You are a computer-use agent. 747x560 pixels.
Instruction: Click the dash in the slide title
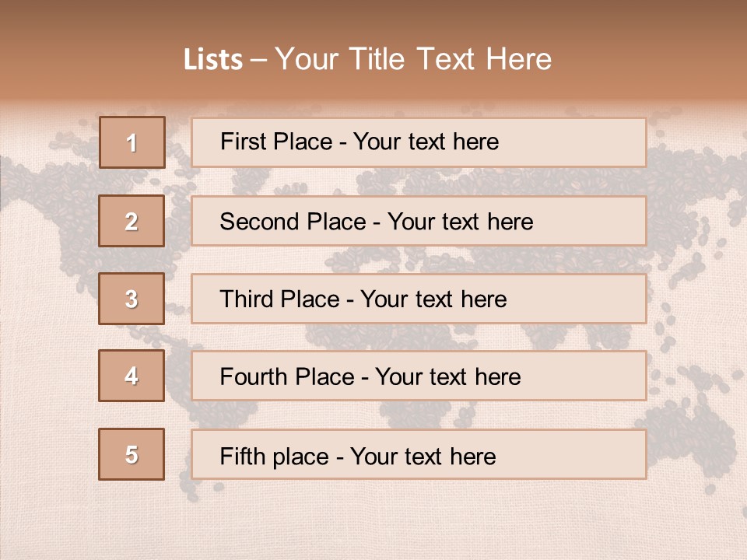tap(258, 61)
